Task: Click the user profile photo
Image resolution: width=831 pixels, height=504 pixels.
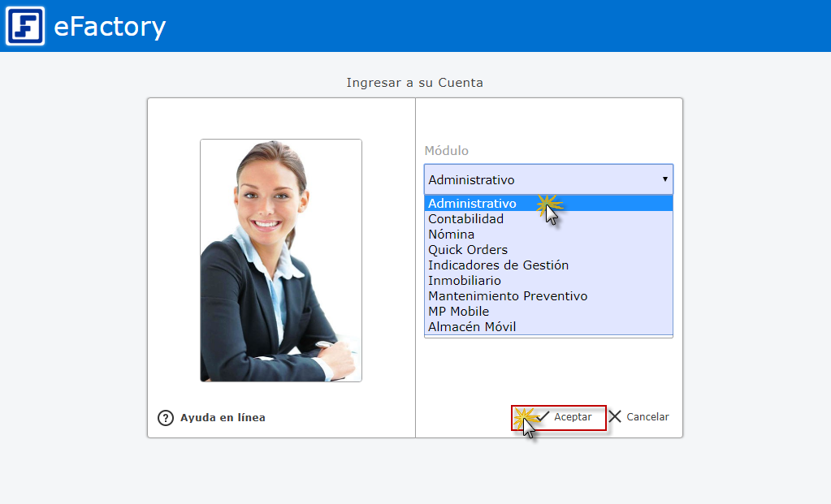Action: point(281,261)
